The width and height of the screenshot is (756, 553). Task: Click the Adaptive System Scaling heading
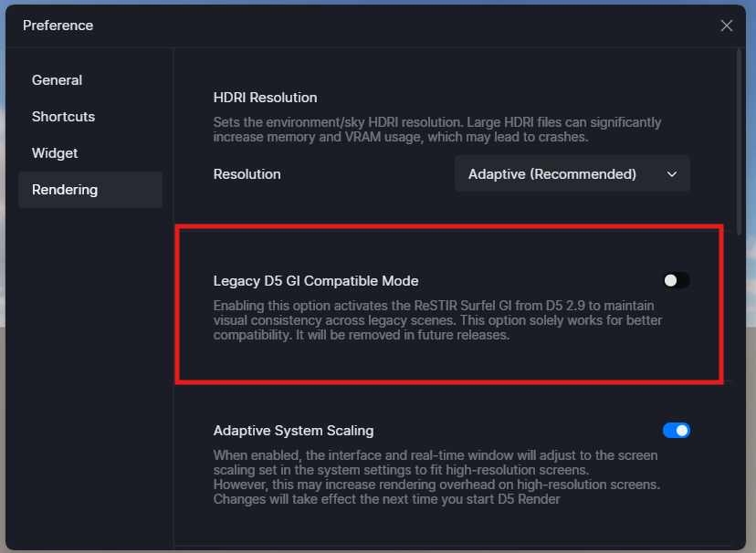click(293, 431)
